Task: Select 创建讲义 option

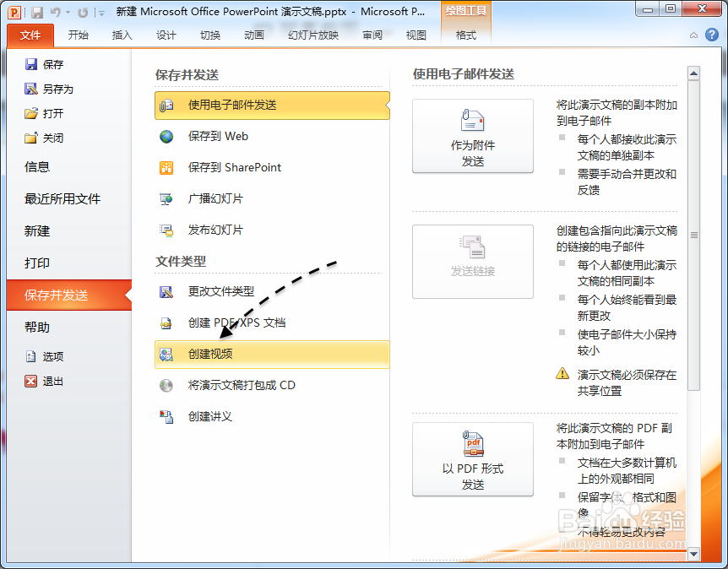Action: (272, 417)
